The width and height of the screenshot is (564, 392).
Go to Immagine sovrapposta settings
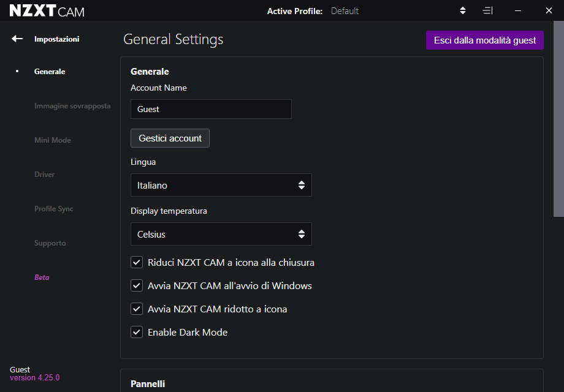72,106
